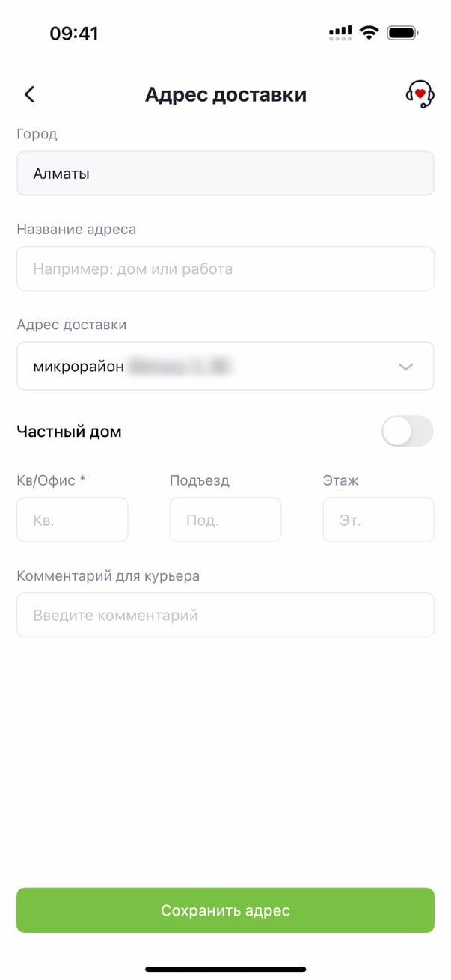Tap the Комментарий для курьера label
451x980 pixels.
[x=108, y=576]
